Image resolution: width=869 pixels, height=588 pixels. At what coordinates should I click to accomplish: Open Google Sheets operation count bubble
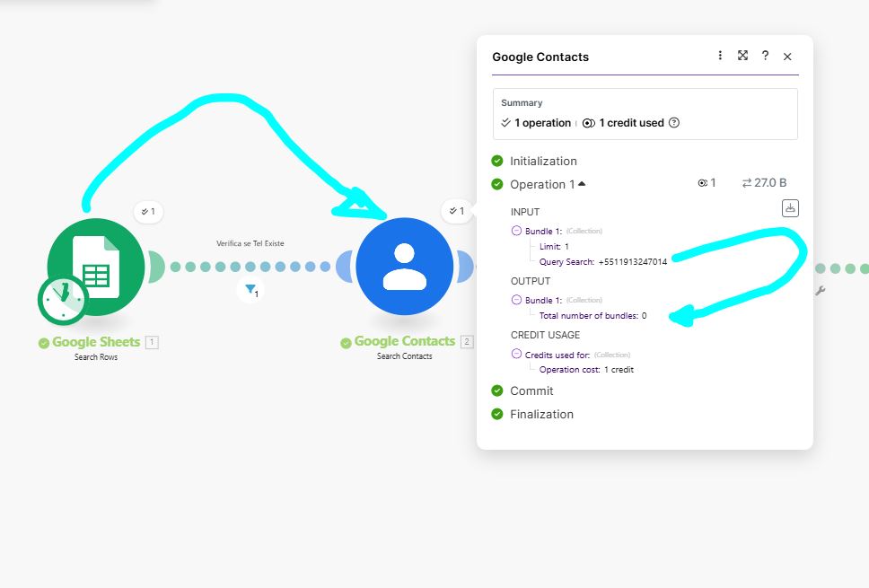148,211
